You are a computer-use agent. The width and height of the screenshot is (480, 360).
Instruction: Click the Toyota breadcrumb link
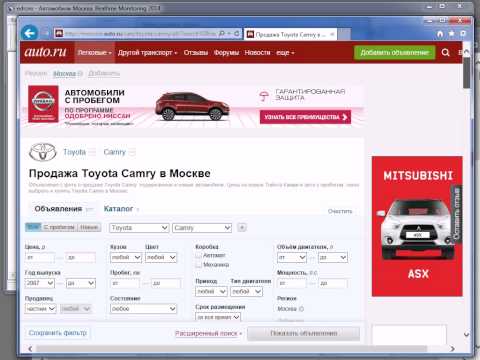click(74, 152)
